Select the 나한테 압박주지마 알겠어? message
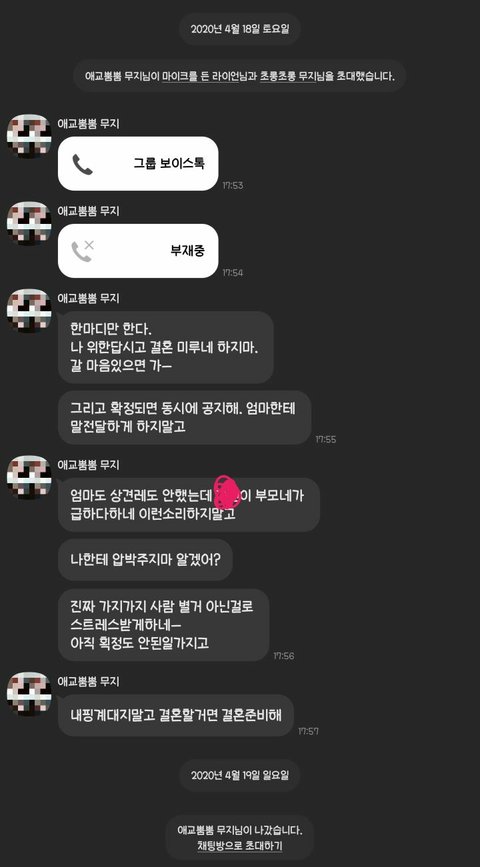Image resolution: width=480 pixels, height=867 pixels. tap(145, 560)
